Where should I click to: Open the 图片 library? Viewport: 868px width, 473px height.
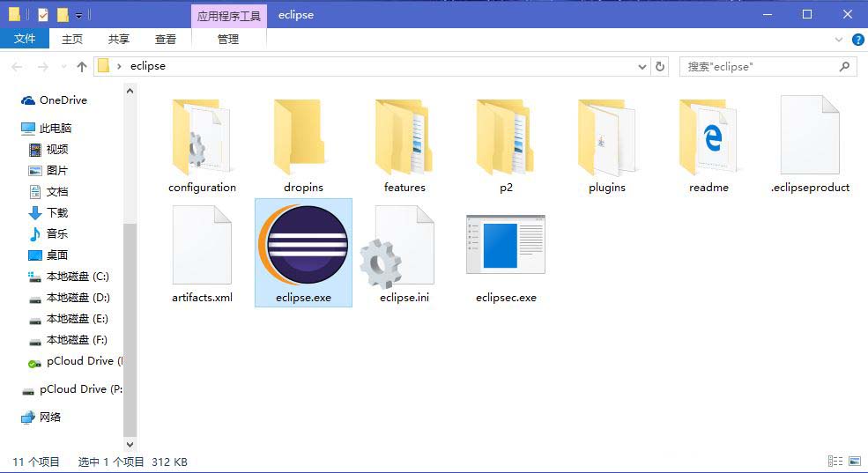coord(48,170)
